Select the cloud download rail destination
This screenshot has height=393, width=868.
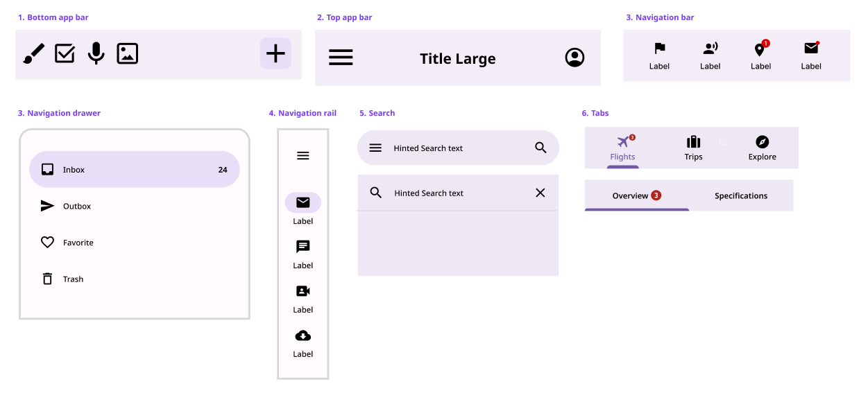point(303,342)
